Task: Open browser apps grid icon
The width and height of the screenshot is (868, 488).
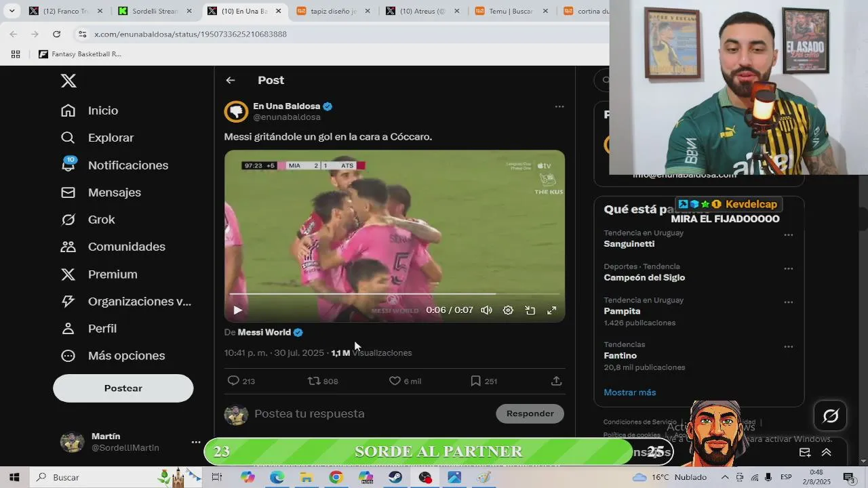Action: click(16, 54)
